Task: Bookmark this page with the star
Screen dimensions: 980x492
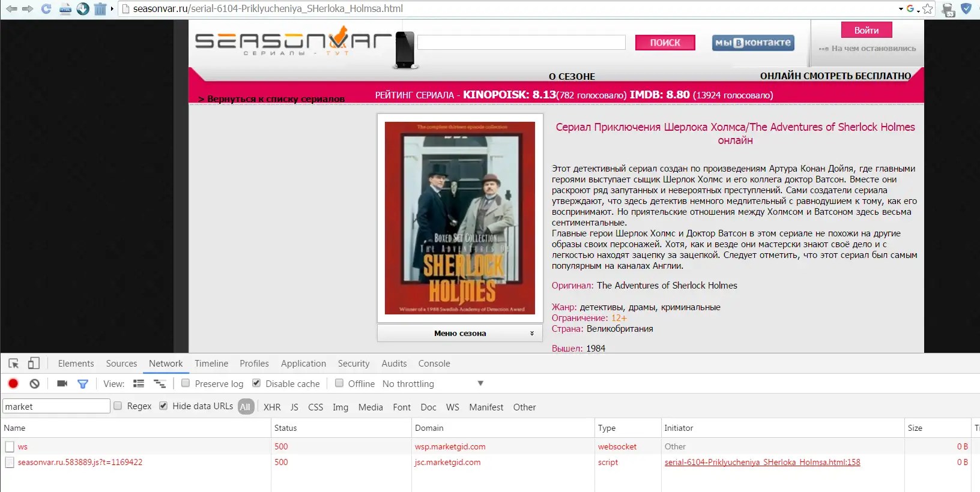Action: [928, 9]
